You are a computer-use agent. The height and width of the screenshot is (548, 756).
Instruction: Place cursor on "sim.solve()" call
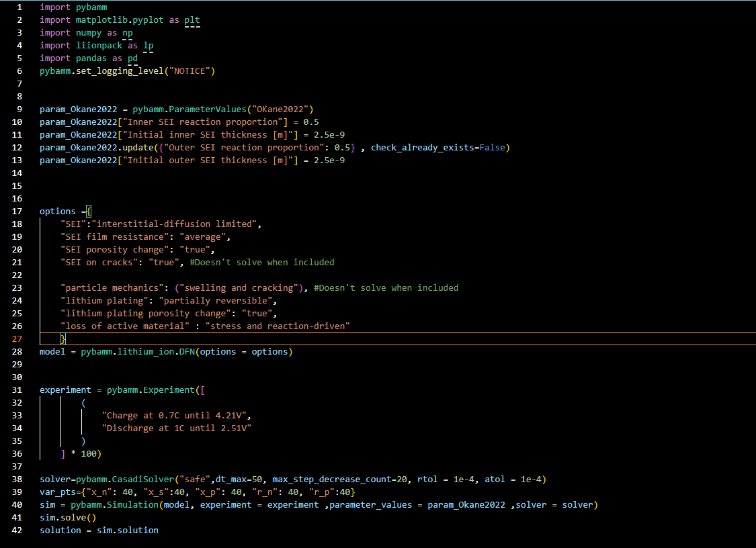68,518
